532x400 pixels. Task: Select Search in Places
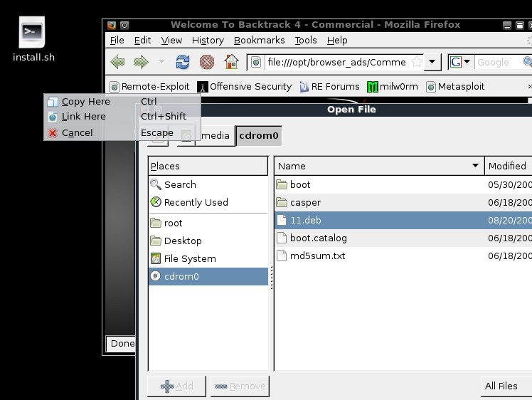208,184
